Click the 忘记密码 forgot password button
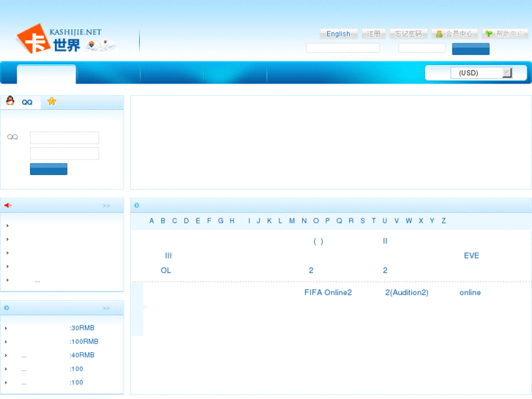 [408, 34]
